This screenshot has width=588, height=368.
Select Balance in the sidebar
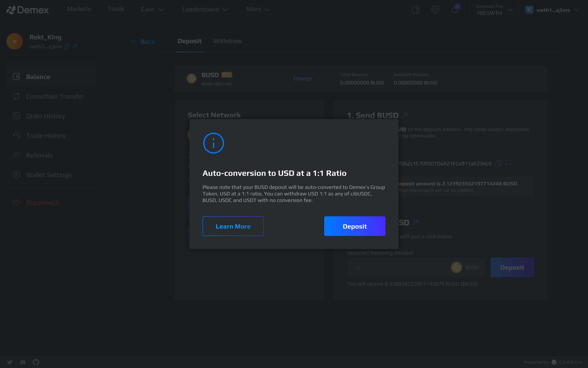click(x=51, y=77)
